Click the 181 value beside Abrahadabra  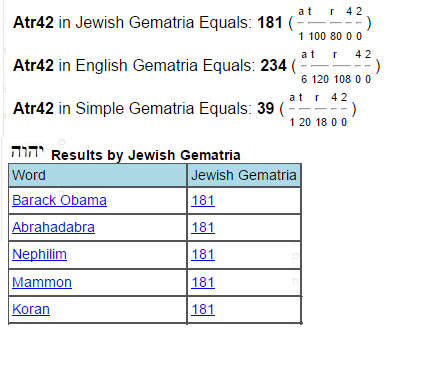203,227
